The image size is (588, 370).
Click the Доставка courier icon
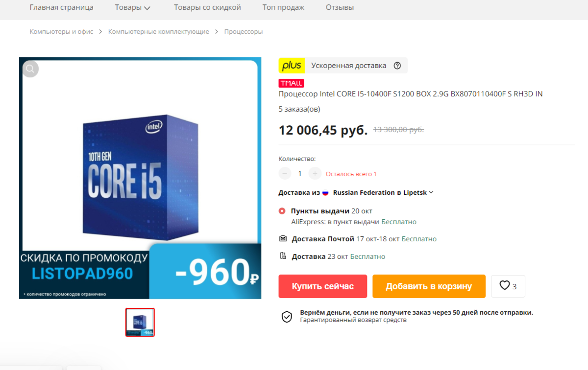[282, 256]
